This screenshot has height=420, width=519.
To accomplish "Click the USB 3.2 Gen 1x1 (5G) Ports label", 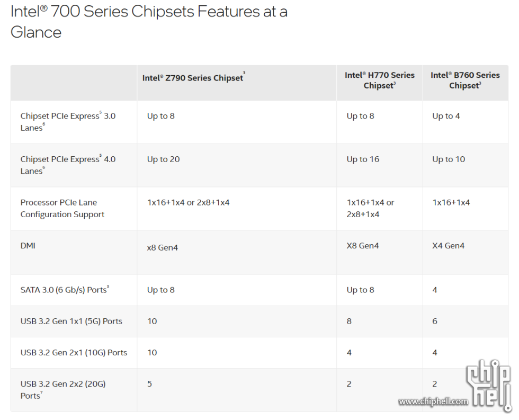I will [71, 321].
